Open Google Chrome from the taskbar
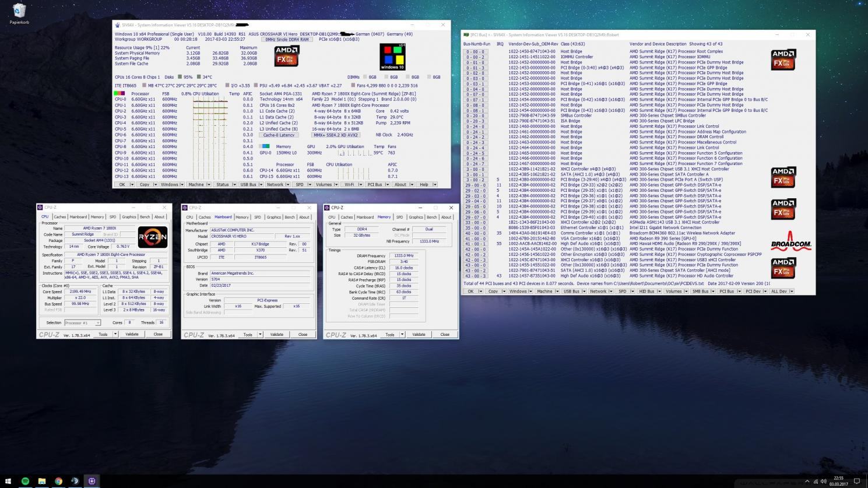868x488 pixels. [x=58, y=482]
